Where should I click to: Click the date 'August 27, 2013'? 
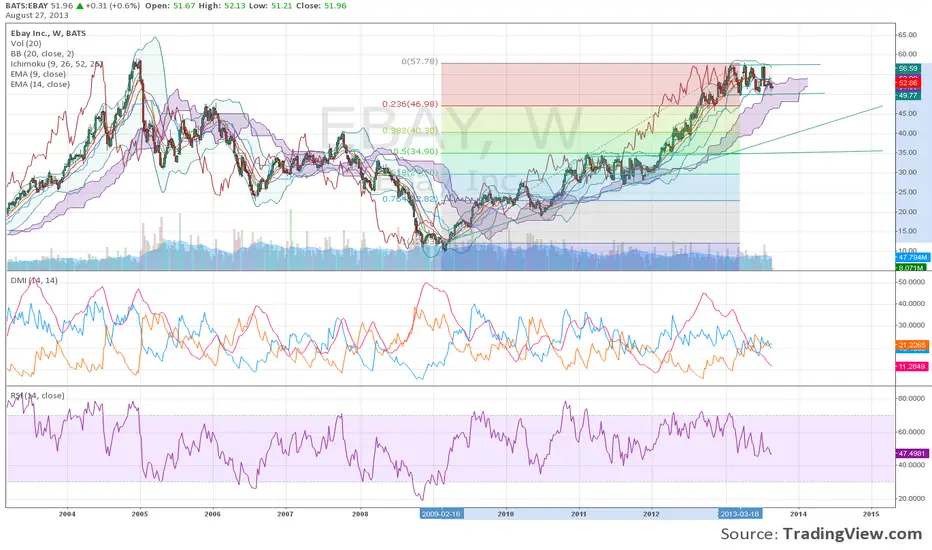click(37, 15)
